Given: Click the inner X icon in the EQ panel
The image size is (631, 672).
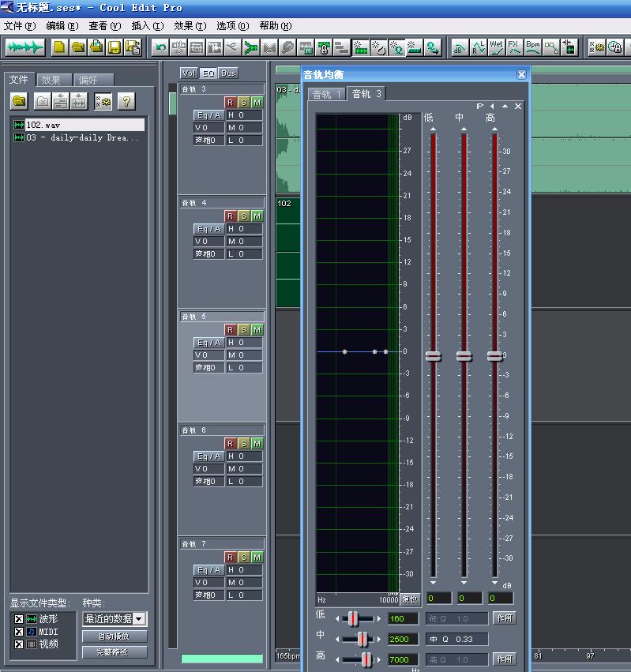Looking at the screenshot, I should (518, 106).
